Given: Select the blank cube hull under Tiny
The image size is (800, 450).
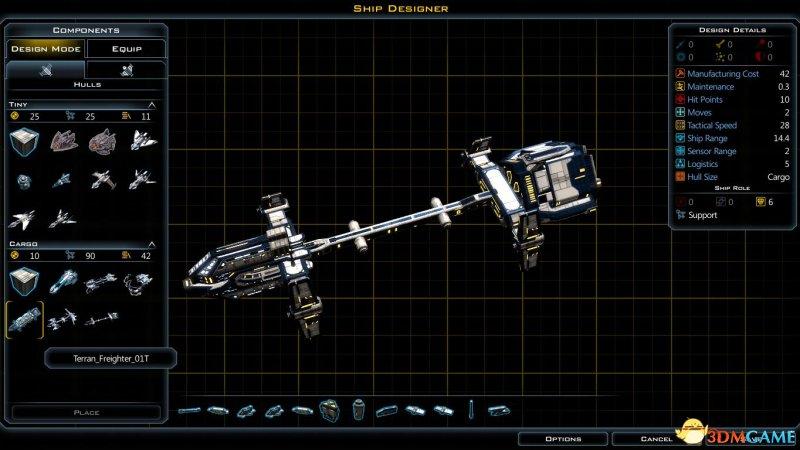Looking at the screenshot, I should tap(24, 141).
